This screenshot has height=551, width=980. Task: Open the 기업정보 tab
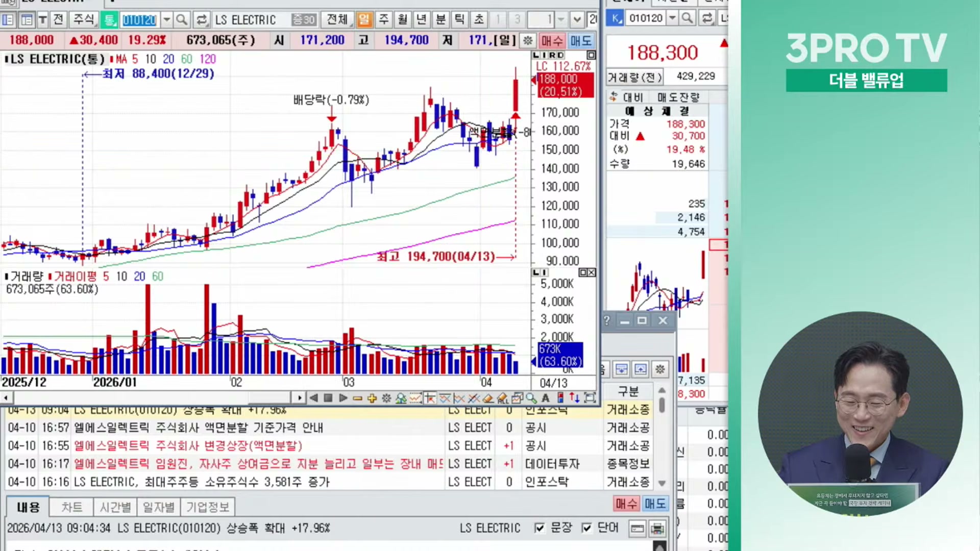[x=207, y=507]
